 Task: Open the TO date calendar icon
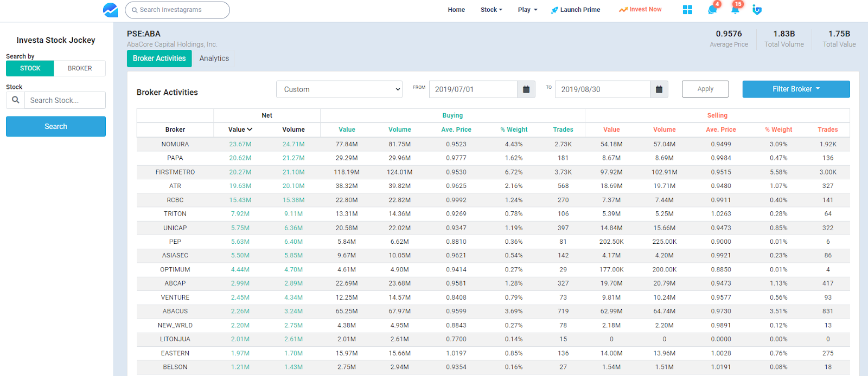coord(659,89)
